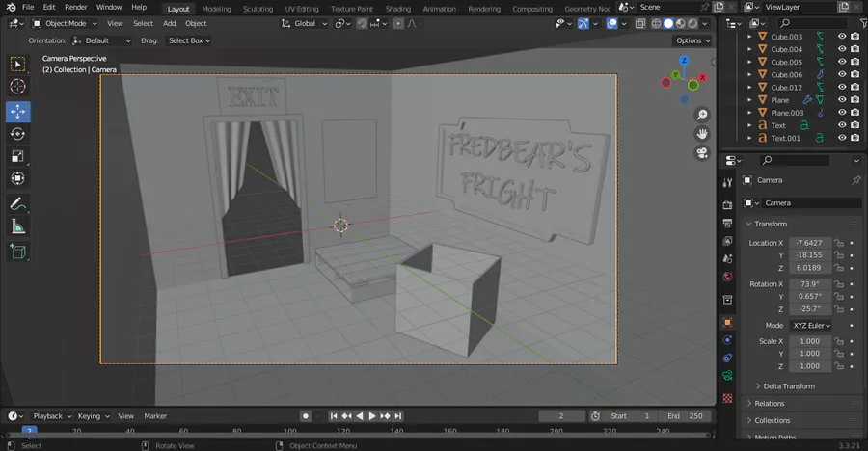
Task: Toggle proportional editing
Action: click(x=398, y=24)
